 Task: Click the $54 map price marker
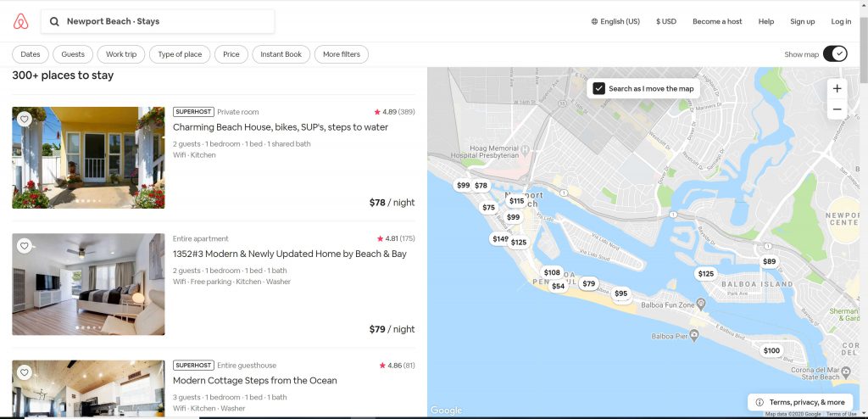click(558, 286)
